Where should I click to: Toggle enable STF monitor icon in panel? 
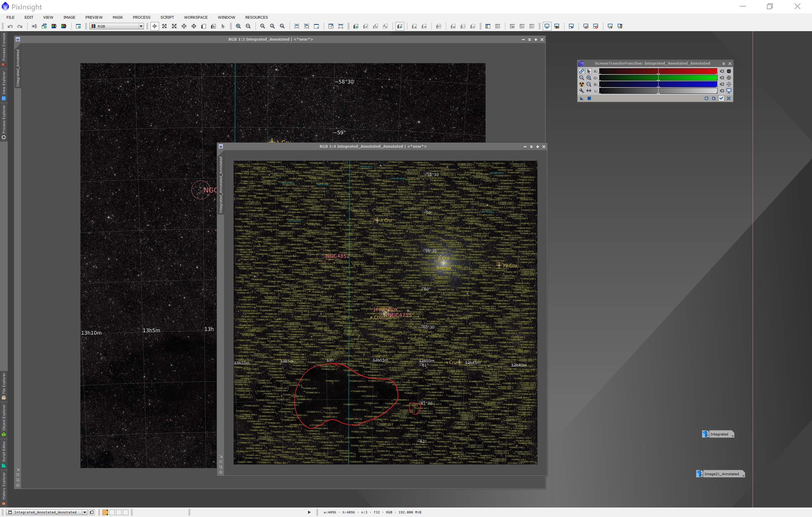point(729,91)
